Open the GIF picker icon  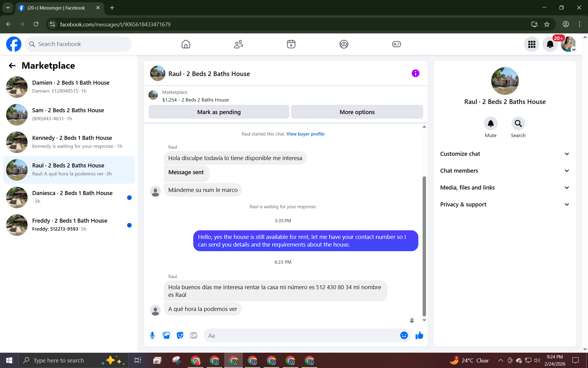tap(194, 335)
